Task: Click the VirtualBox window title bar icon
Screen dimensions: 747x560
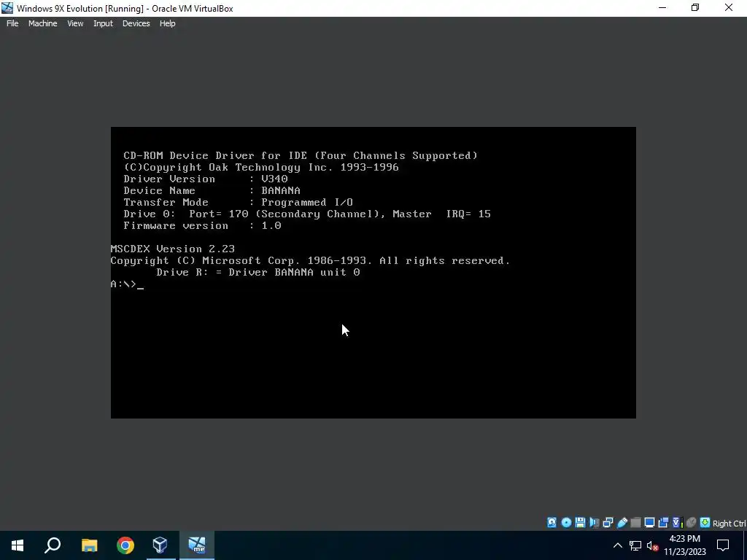Action: [x=7, y=8]
